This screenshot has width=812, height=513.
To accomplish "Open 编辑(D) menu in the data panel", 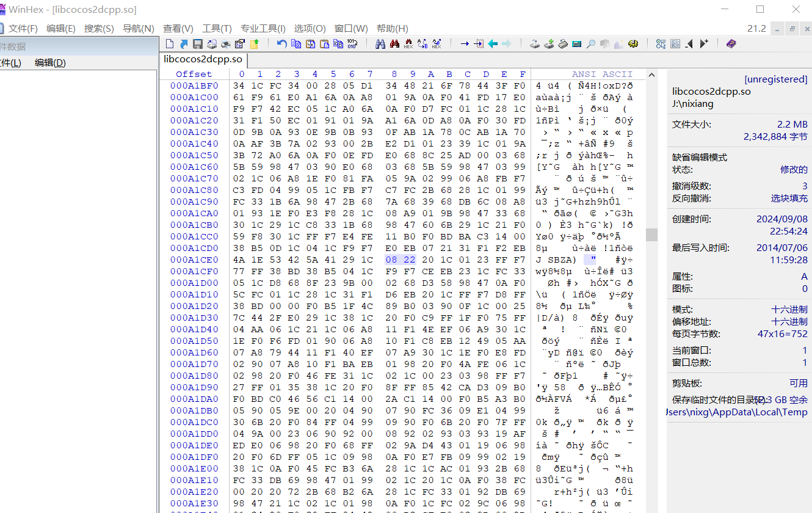I will 50,62.
